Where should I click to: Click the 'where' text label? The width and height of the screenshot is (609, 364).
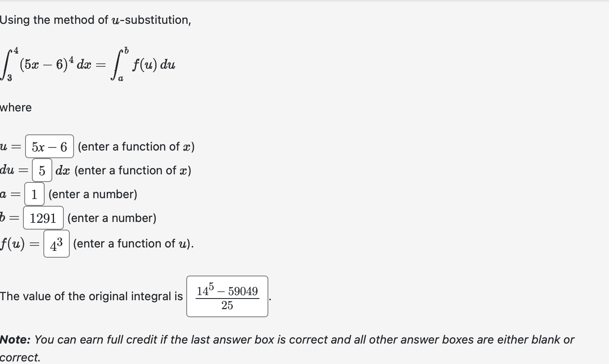click(x=16, y=108)
